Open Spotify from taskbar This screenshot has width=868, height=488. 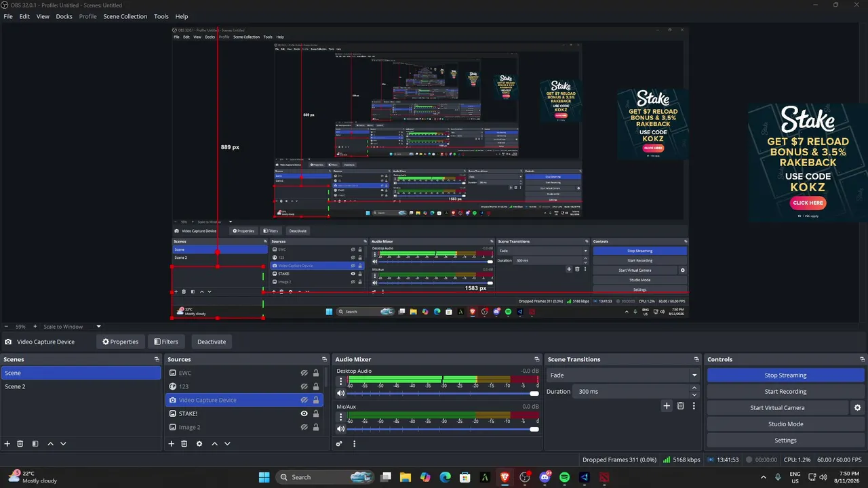(564, 477)
